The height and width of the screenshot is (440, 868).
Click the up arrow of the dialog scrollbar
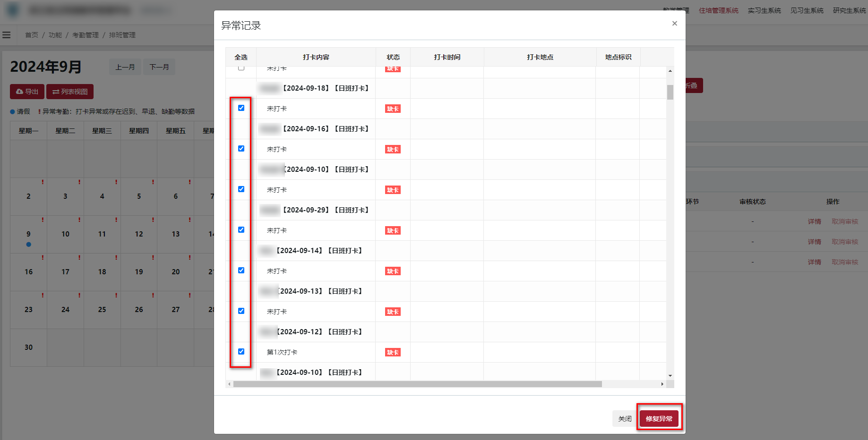point(670,71)
